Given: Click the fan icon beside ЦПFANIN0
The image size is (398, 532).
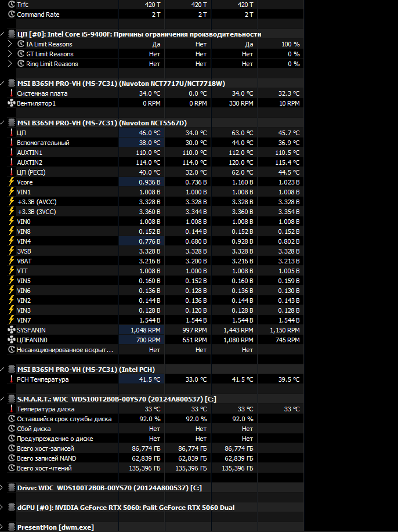Looking at the screenshot, I should [x=12, y=339].
